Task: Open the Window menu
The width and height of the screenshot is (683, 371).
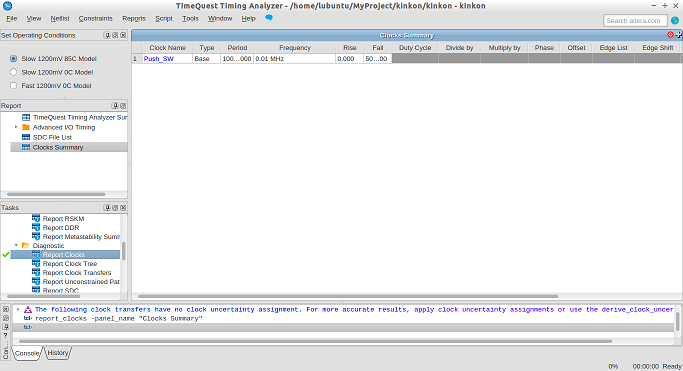Action: (220, 18)
